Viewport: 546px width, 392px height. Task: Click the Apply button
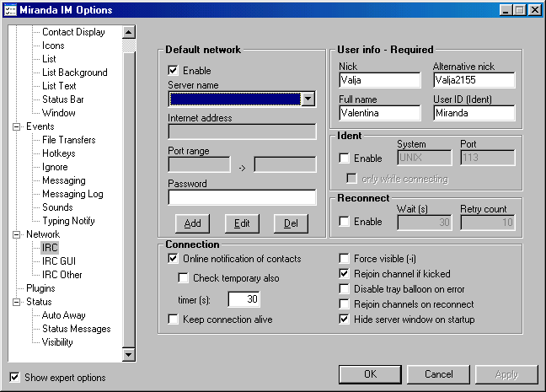pyautogui.click(x=506, y=374)
